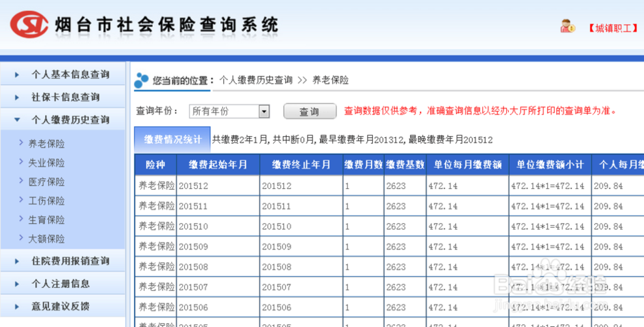This screenshot has width=644, height=327.
Task: Click the 缴费终止年月 column header
Action: pos(301,165)
